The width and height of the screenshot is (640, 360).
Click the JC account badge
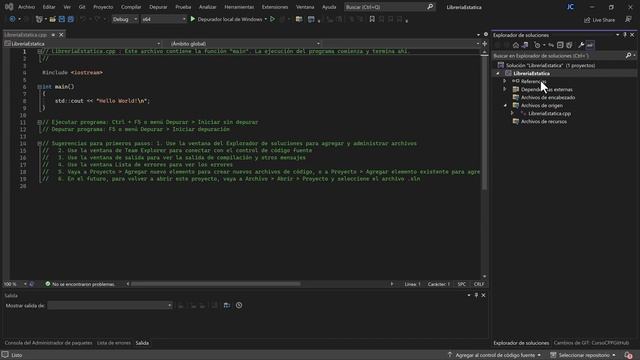(570, 7)
